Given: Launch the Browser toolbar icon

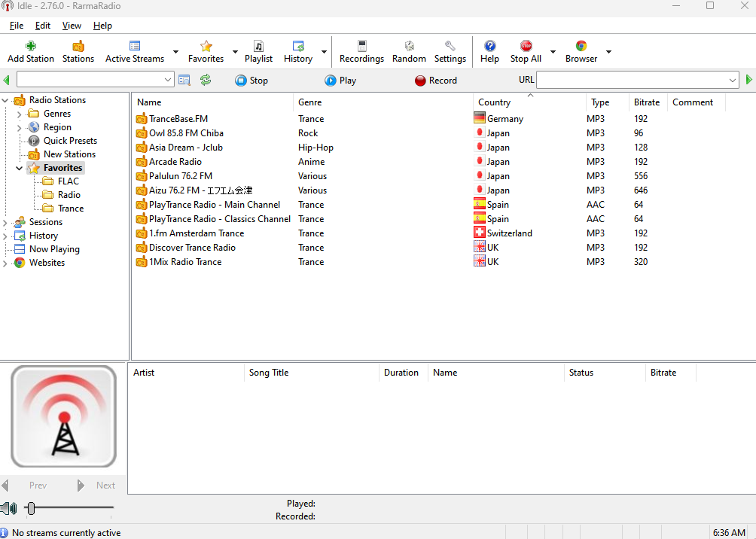Looking at the screenshot, I should click(x=581, y=46).
